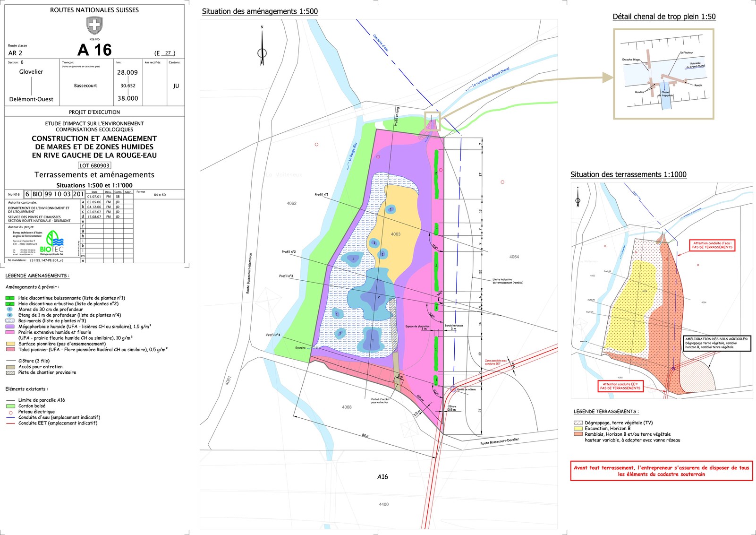
Task: Click the Cordon boisé light green swatch
Action: [x=10, y=406]
